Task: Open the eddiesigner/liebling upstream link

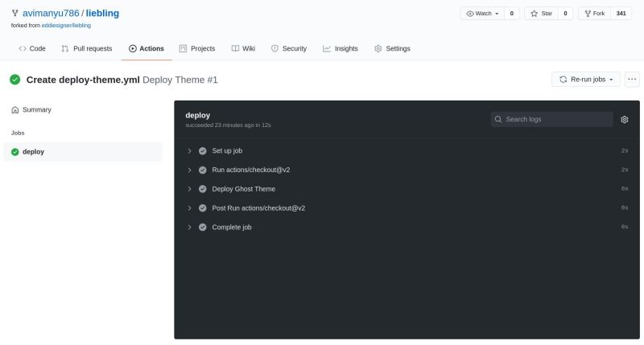Action: click(66, 26)
